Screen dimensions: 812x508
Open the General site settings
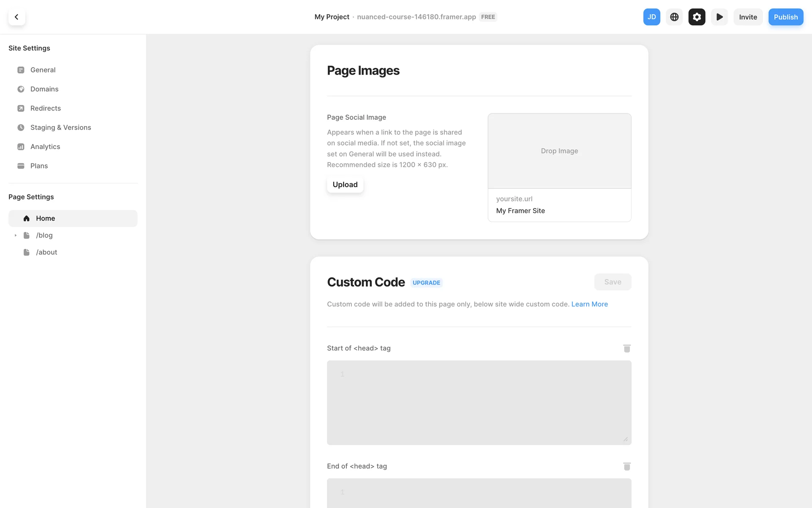point(43,70)
